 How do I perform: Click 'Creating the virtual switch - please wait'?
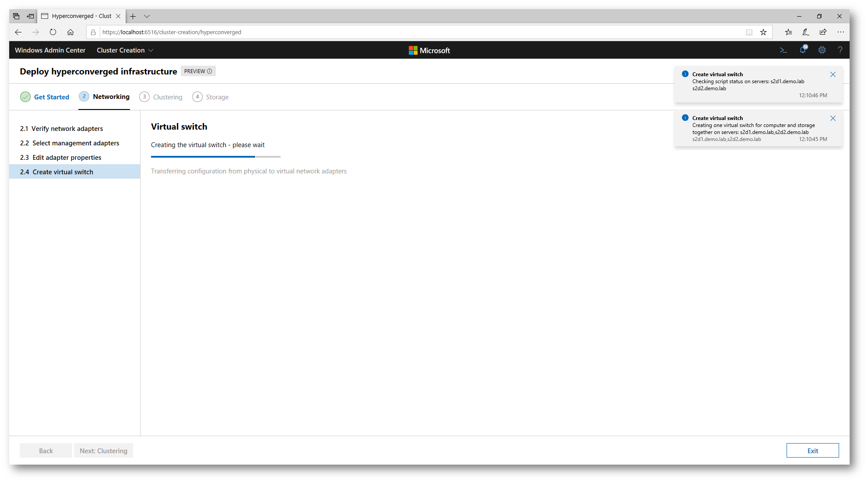tap(207, 145)
